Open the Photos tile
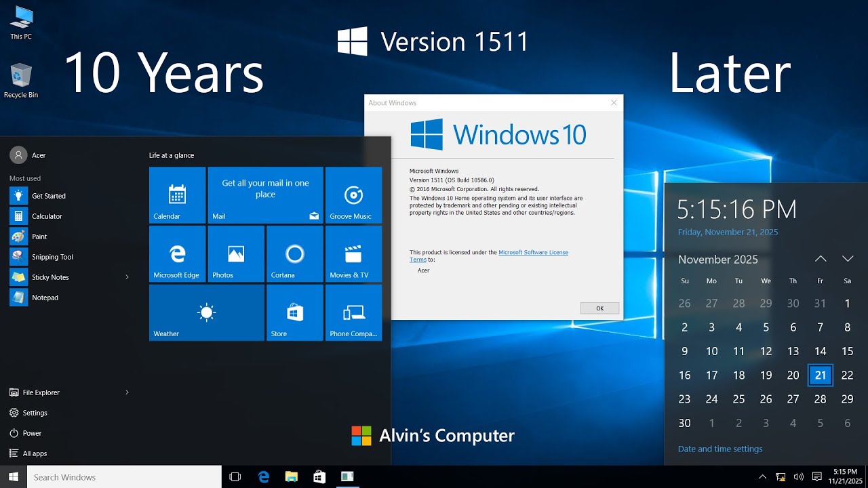The width and height of the screenshot is (868, 488). pos(236,254)
